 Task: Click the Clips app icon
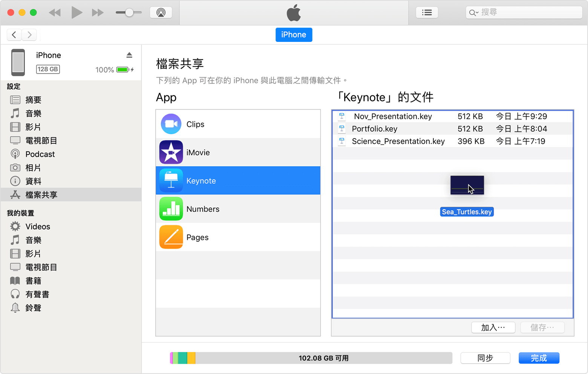(x=171, y=124)
